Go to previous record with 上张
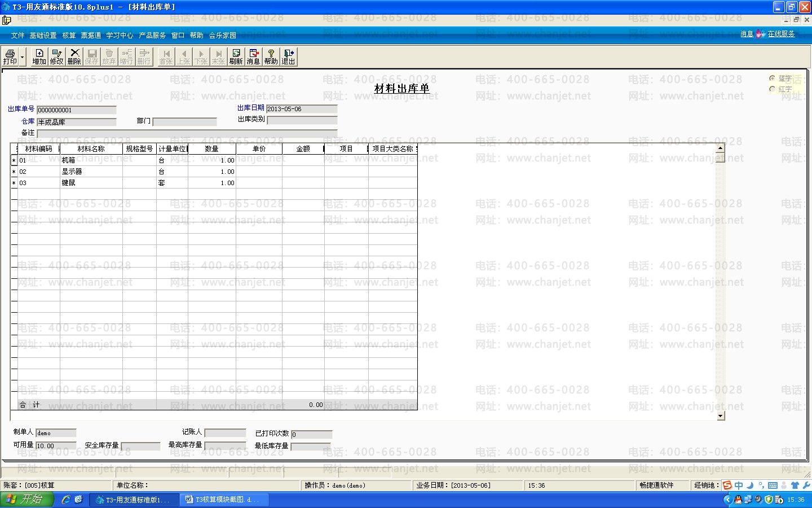 coord(184,57)
